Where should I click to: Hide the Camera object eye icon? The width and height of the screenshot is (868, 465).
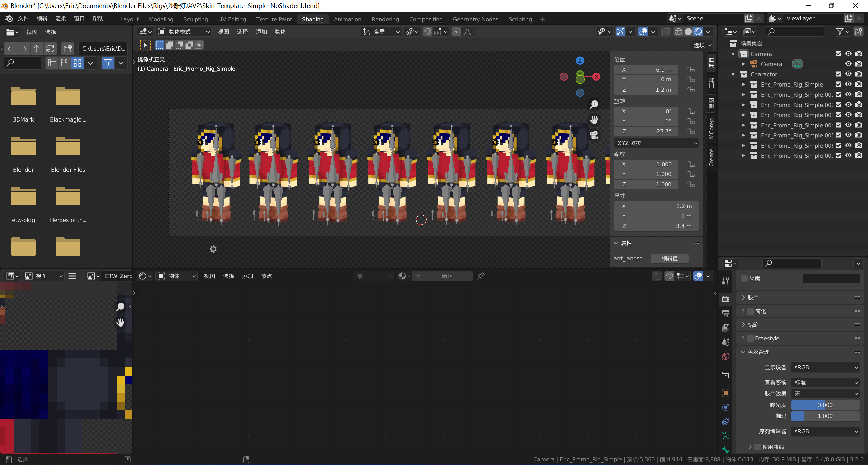848,64
